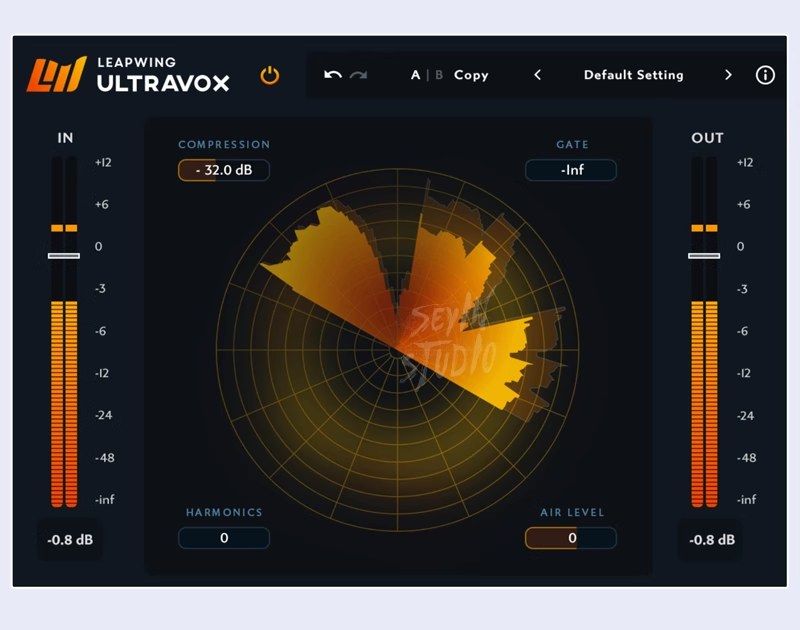
Task: Click the Ultravox title text
Action: [163, 85]
